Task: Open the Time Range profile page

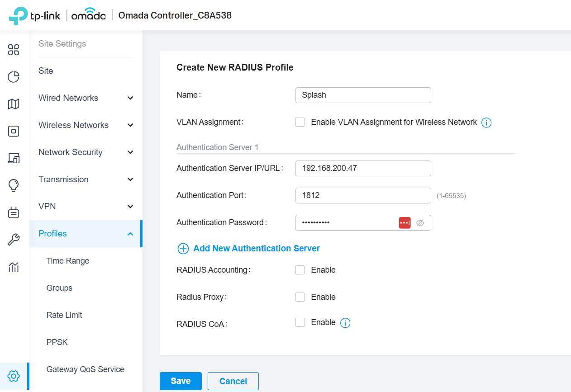Action: tap(68, 261)
